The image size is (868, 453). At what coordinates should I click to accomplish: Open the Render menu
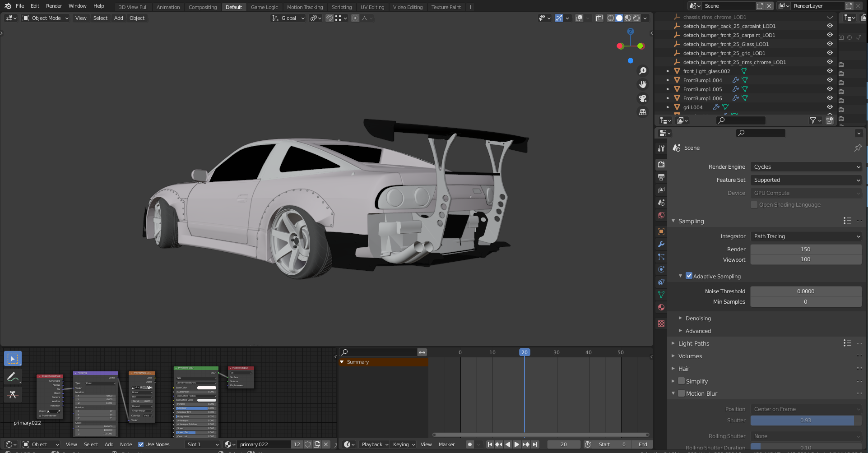click(54, 6)
